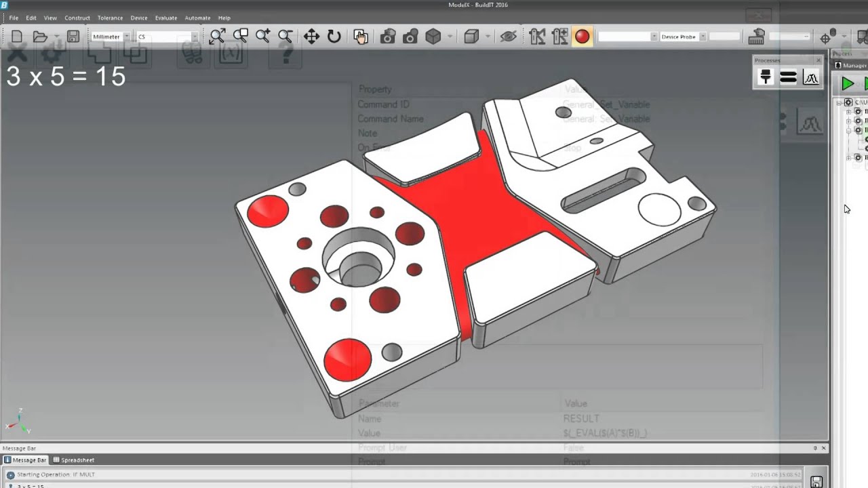Image resolution: width=868 pixels, height=488 pixels.
Task: Open the Help menu
Action: pyautogui.click(x=224, y=18)
